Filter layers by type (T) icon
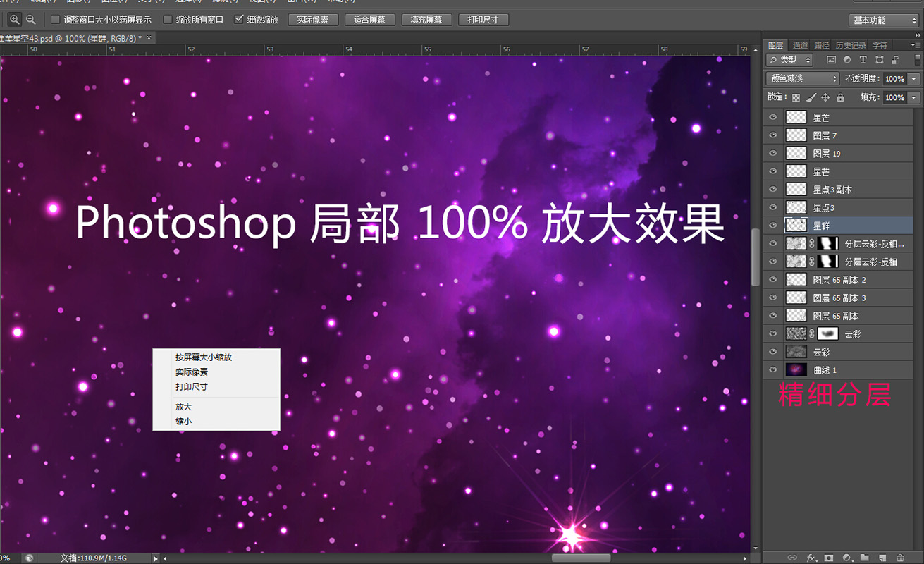Viewport: 924px width, 564px height. (x=863, y=61)
